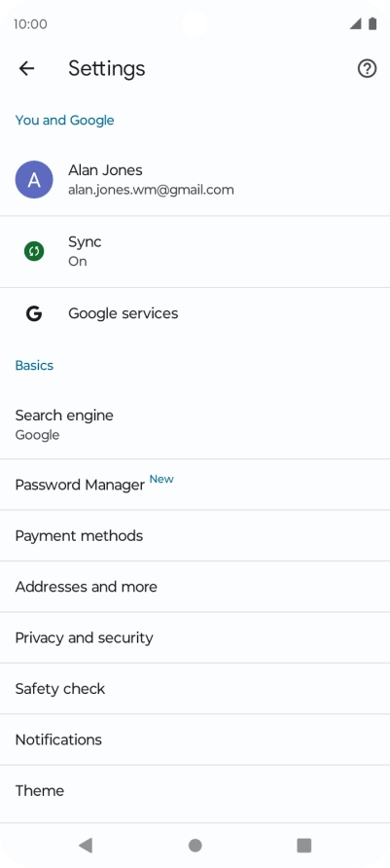Open the help question mark icon
Viewport: 390px width, 868px height.
(367, 69)
